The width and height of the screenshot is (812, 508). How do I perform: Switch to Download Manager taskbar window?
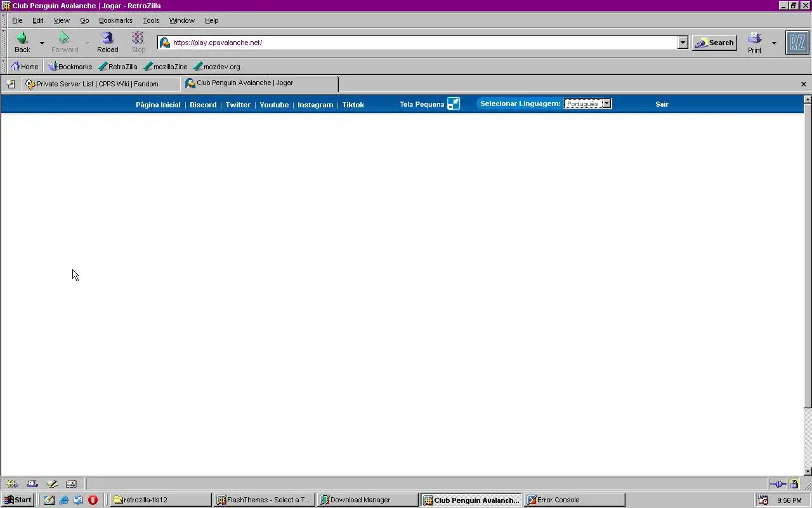pos(368,500)
